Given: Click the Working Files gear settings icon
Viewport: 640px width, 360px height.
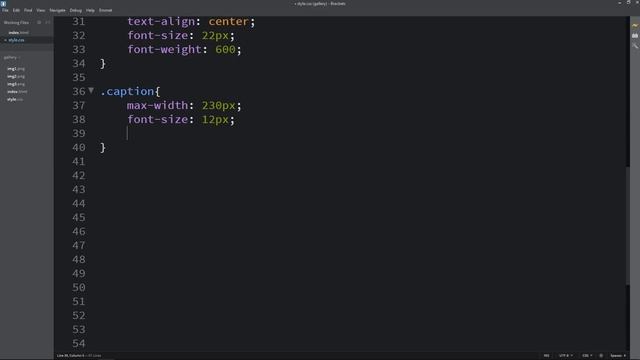Looking at the screenshot, I should tap(39, 22).
